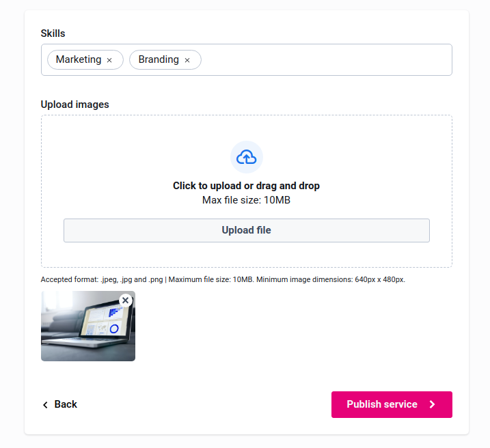Click the Publish service button label

pyautogui.click(x=381, y=404)
